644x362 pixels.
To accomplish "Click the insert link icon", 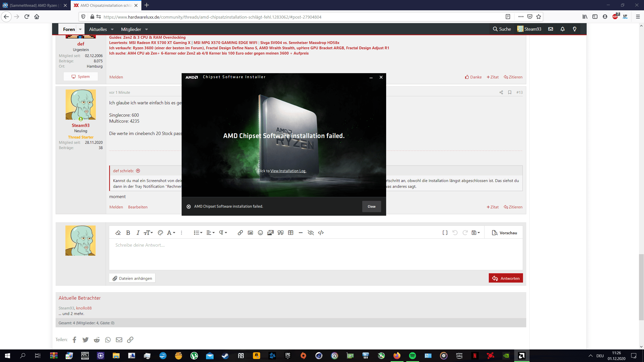I will [x=240, y=233].
